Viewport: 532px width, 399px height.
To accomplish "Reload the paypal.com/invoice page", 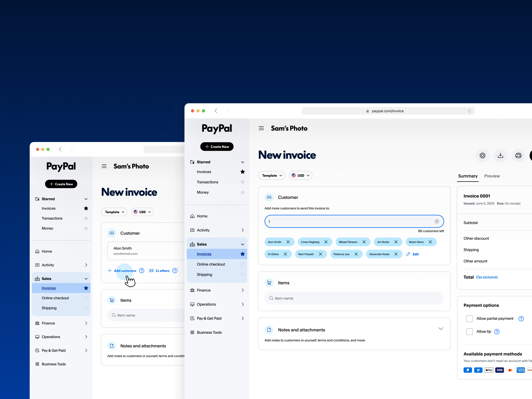I will [469, 111].
